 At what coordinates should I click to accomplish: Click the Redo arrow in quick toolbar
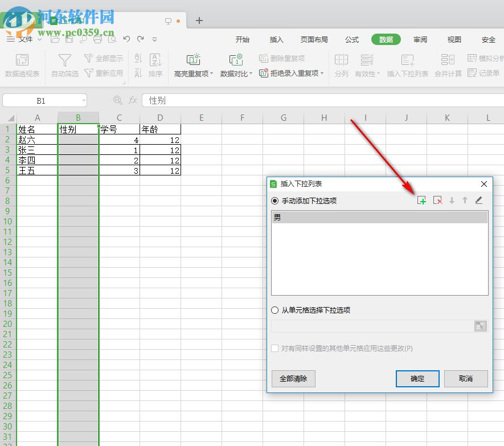(141, 39)
